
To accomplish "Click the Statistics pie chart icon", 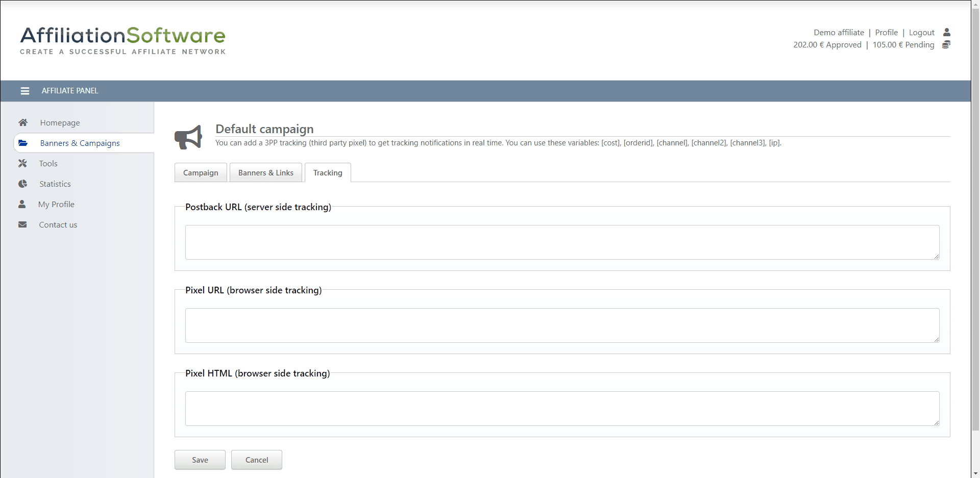I will point(22,184).
